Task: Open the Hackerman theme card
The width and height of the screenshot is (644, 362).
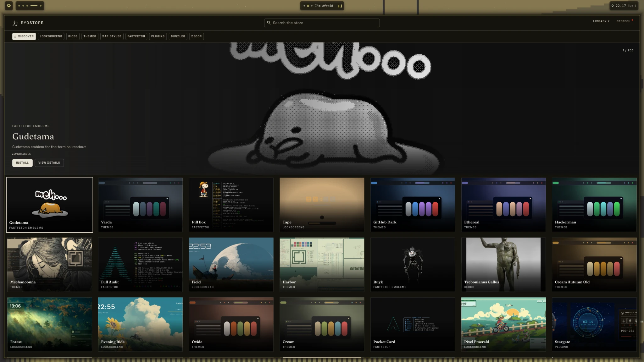Action: pyautogui.click(x=594, y=205)
